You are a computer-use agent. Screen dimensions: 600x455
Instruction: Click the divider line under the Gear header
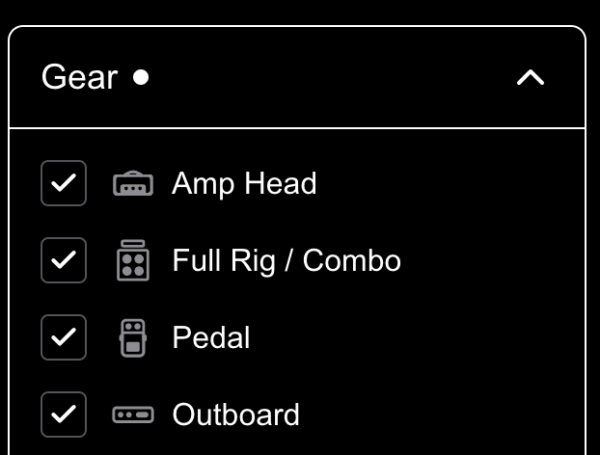[297, 128]
